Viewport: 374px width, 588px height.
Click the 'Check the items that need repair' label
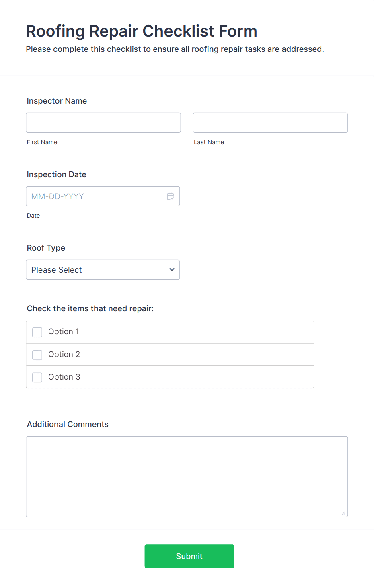[x=90, y=308]
